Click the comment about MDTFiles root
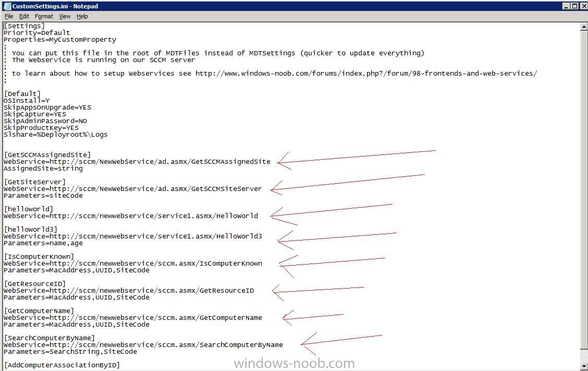 [214, 53]
